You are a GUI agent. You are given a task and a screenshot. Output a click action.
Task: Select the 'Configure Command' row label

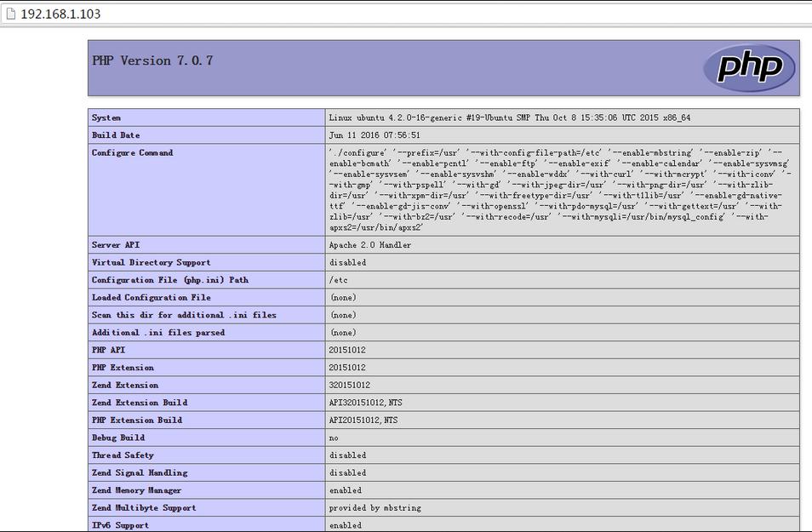coord(133,153)
